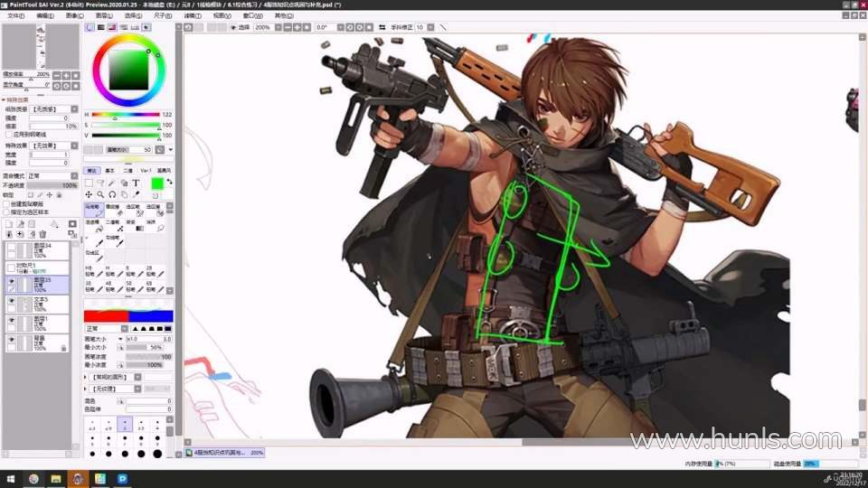Screen dimensions: 868x488
Task: Select the rectangular selection tool
Action: (90, 183)
